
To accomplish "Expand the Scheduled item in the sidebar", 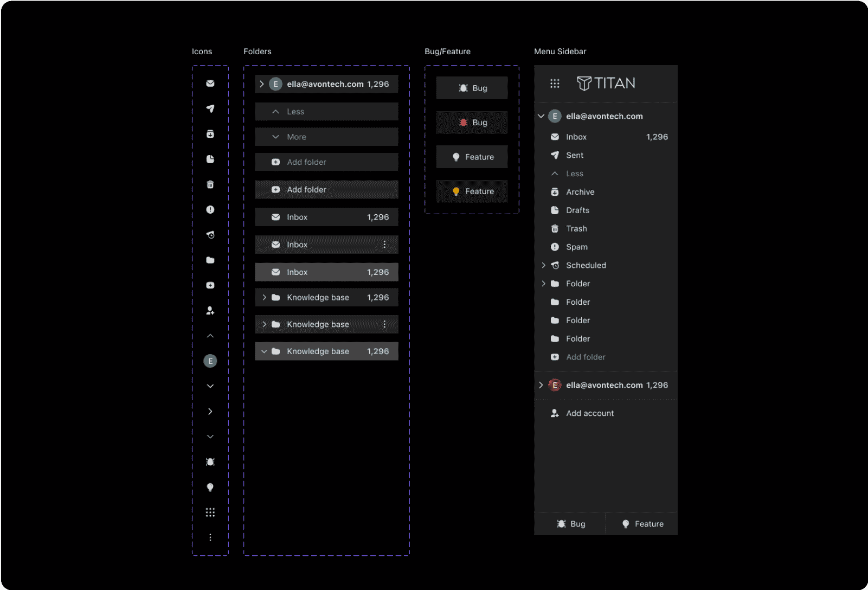I will [x=544, y=265].
